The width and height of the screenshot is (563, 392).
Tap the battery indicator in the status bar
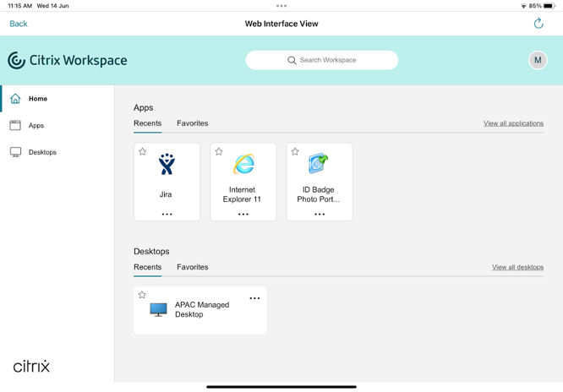tap(549, 6)
